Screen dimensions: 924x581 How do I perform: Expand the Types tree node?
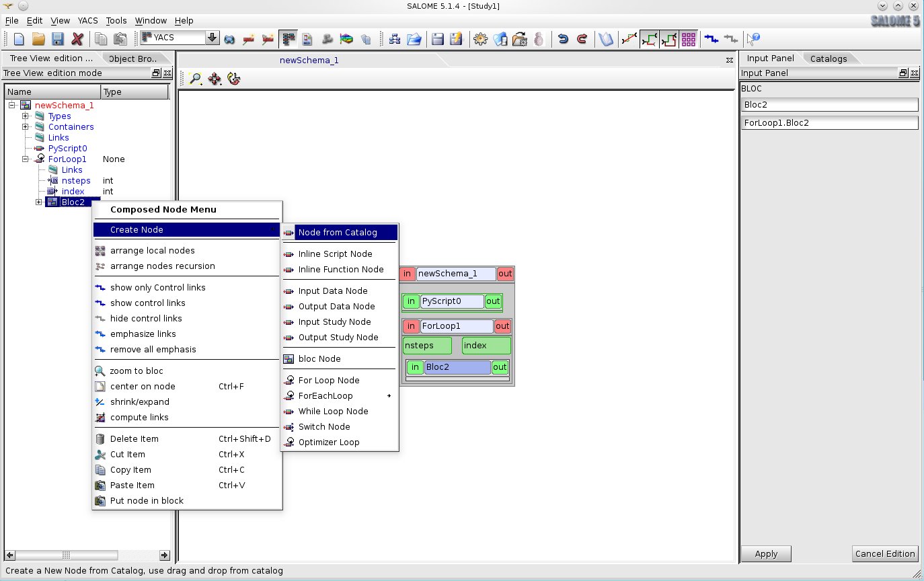click(26, 116)
